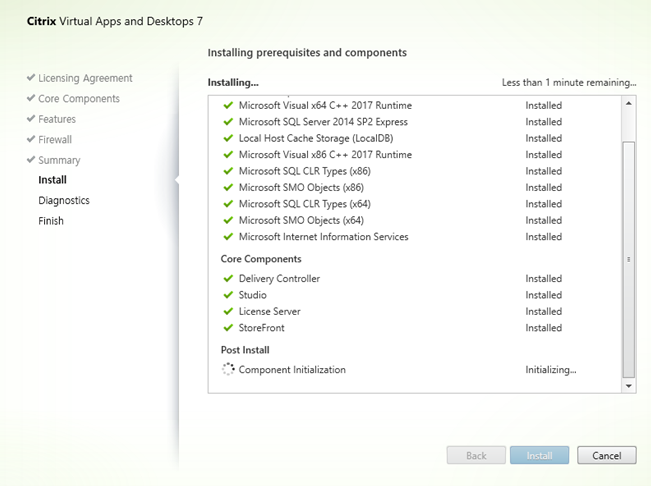Click the Core Components list heading
The height and width of the screenshot is (486, 651).
click(261, 259)
